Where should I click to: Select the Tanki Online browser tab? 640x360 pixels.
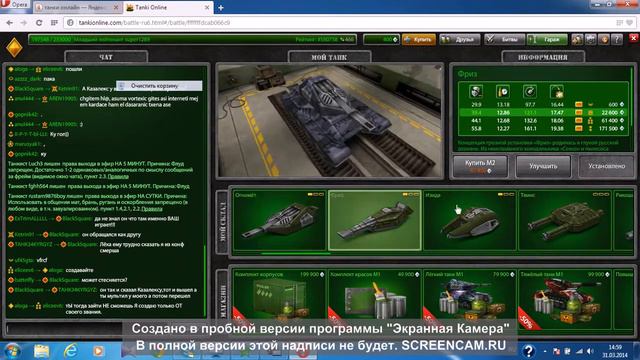168,7
